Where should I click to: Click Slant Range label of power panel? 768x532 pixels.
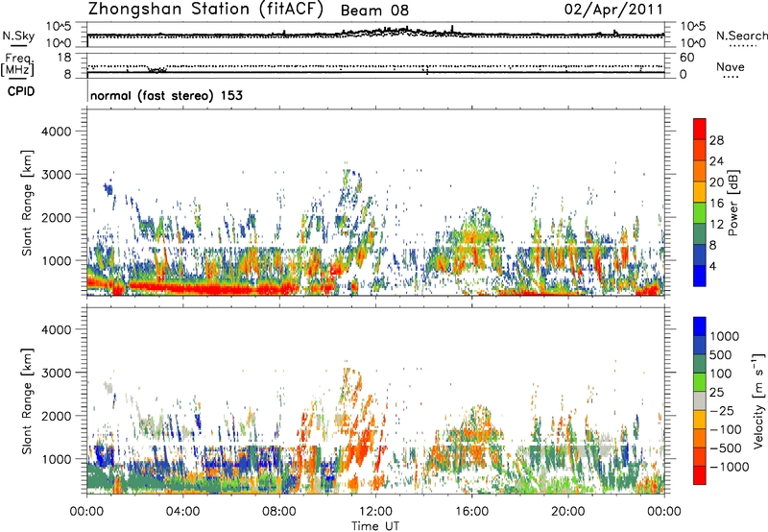(27, 203)
